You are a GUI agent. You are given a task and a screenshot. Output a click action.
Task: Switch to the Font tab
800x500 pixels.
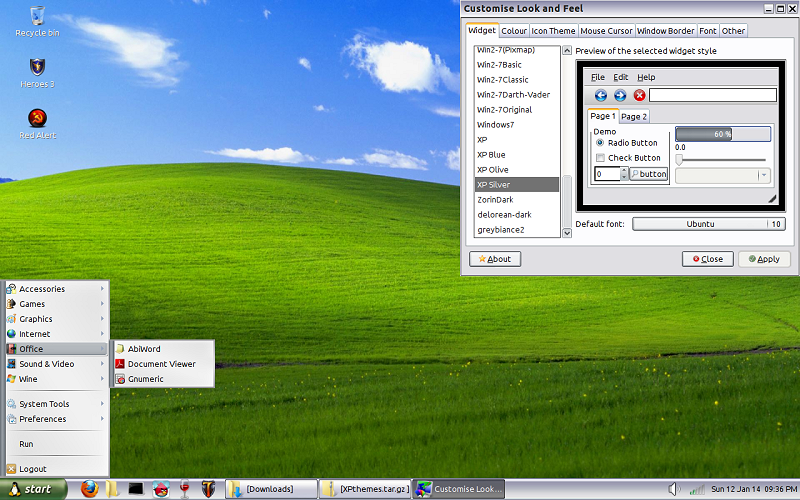pyautogui.click(x=708, y=31)
